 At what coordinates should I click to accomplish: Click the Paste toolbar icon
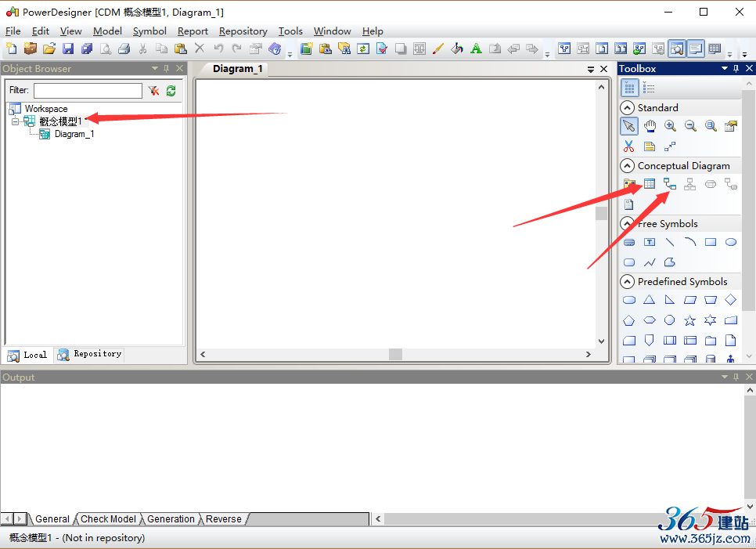(180, 49)
